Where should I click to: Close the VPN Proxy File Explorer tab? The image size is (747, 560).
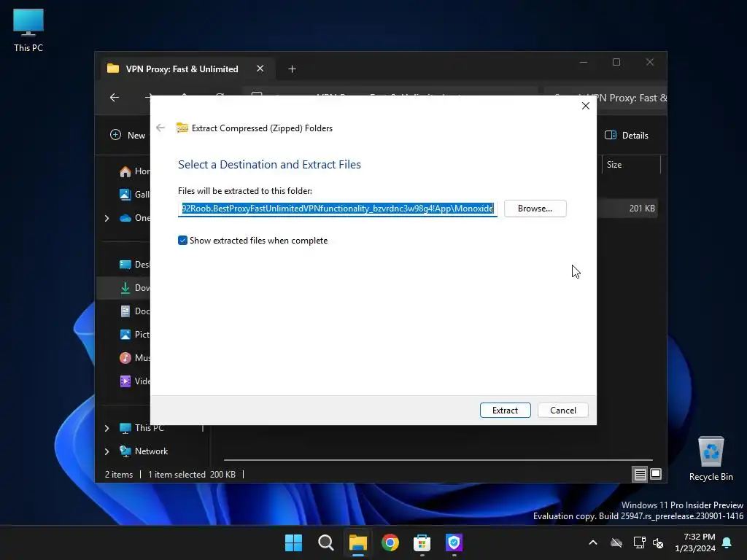pyautogui.click(x=260, y=69)
